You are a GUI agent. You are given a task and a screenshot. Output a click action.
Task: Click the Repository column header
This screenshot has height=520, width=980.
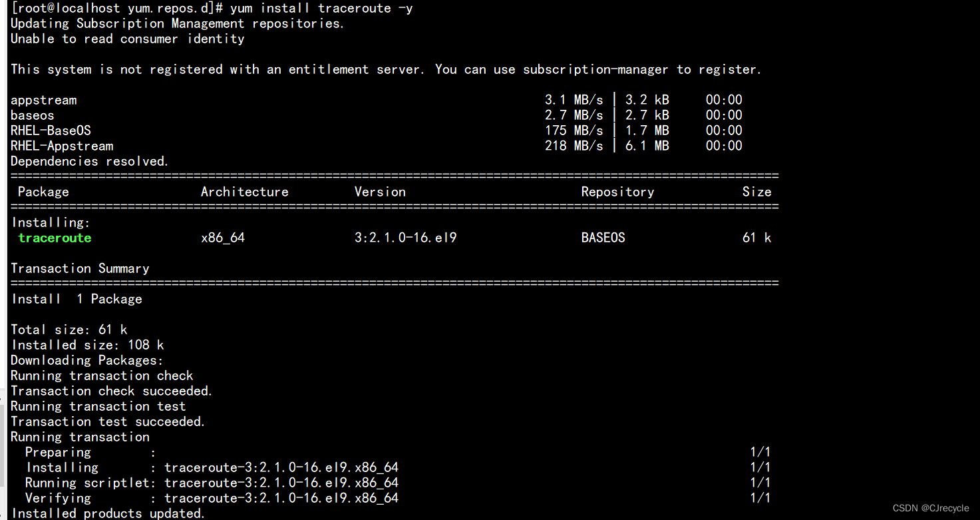[x=617, y=192]
